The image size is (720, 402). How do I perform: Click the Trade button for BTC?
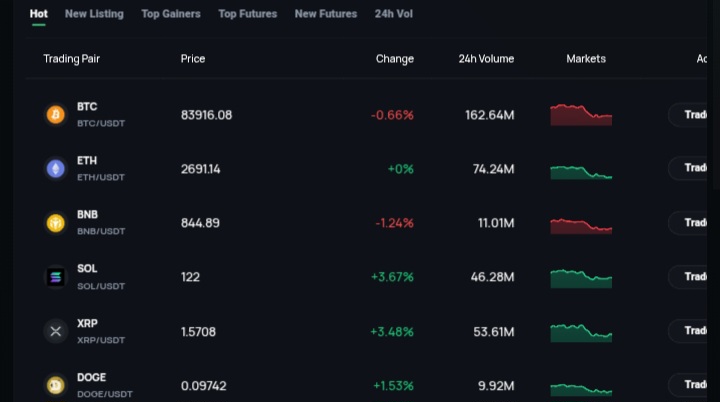coord(688,114)
